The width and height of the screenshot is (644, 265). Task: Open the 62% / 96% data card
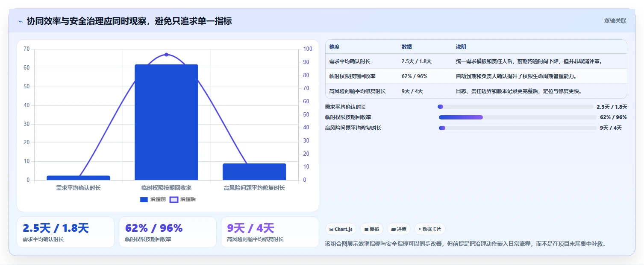tap(168, 232)
